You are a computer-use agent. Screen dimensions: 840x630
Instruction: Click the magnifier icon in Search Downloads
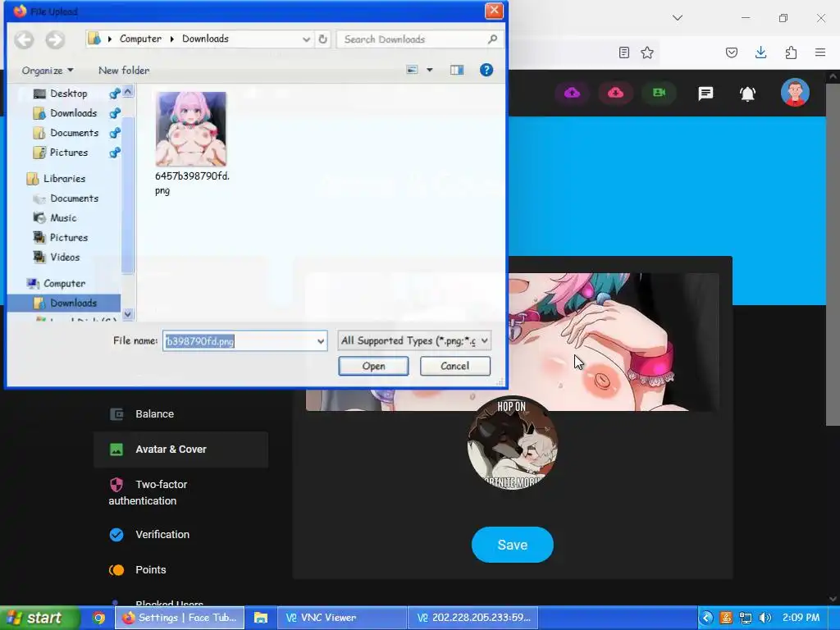[x=492, y=39]
